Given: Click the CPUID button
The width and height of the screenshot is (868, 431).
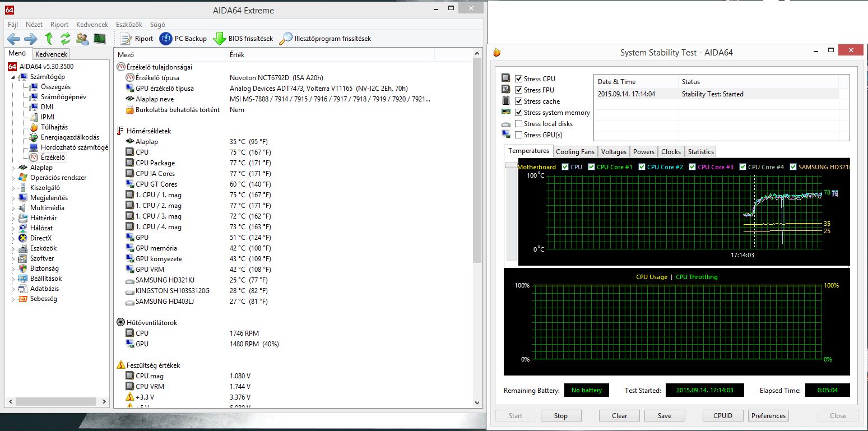Looking at the screenshot, I should 723,416.
